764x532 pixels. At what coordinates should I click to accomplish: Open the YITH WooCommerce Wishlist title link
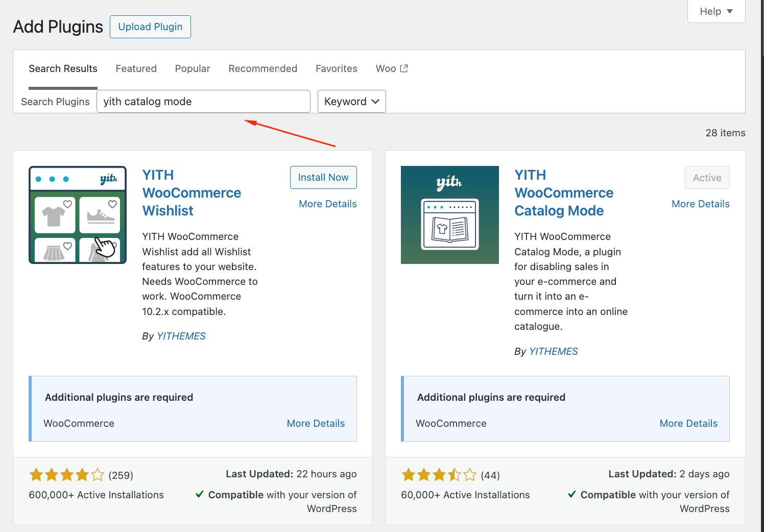coord(192,193)
